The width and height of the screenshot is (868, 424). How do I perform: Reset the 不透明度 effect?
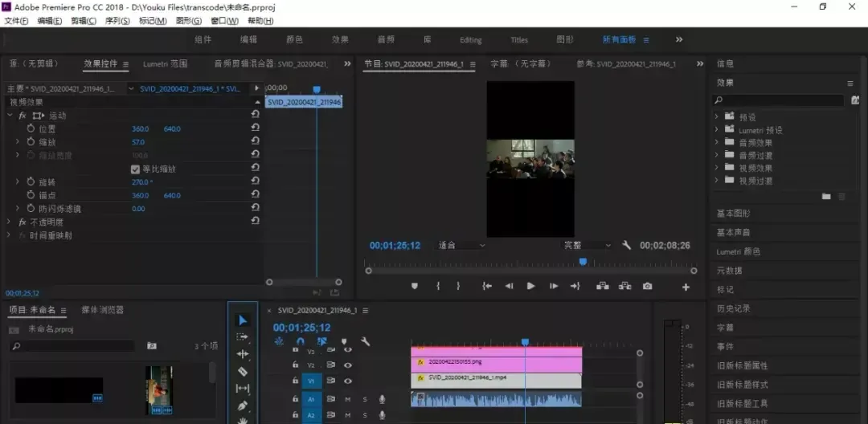click(x=256, y=220)
